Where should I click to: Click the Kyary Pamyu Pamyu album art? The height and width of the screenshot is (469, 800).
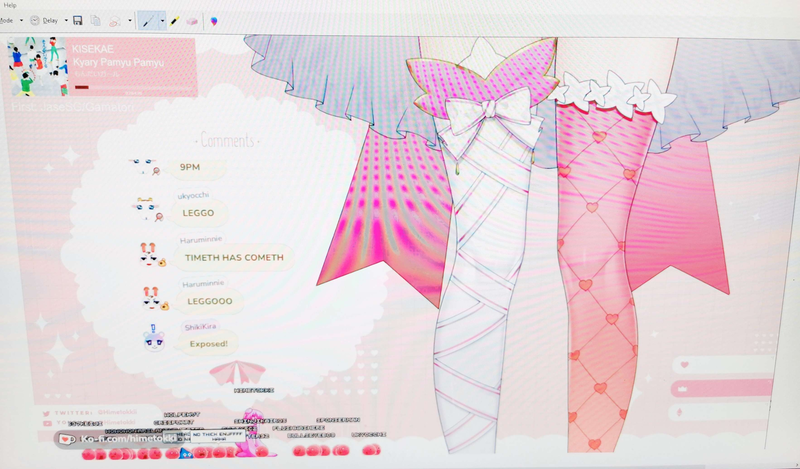(37, 68)
